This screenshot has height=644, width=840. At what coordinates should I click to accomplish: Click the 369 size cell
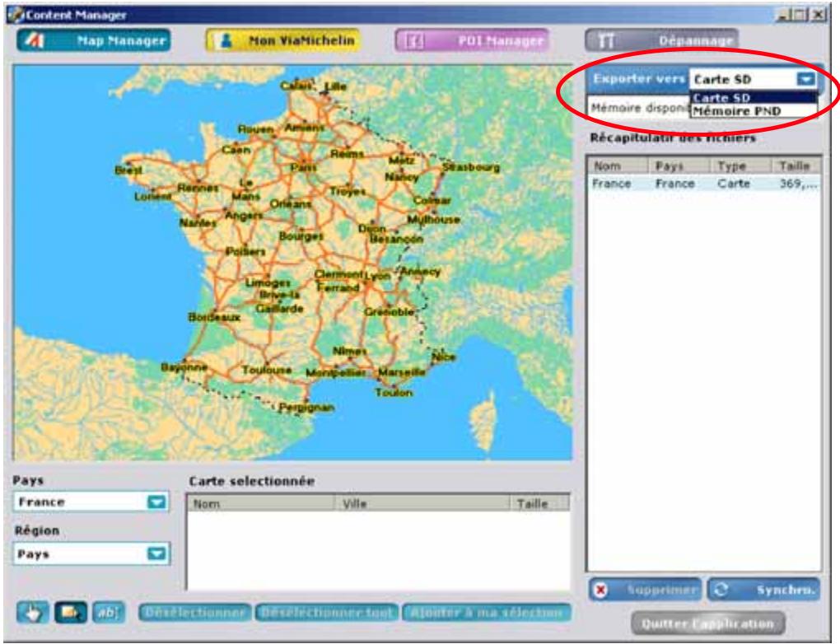pyautogui.click(x=798, y=183)
